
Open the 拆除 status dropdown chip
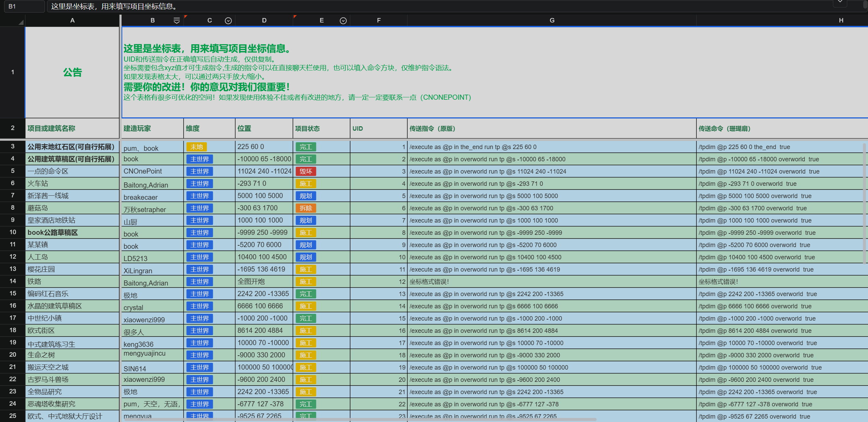pos(306,208)
